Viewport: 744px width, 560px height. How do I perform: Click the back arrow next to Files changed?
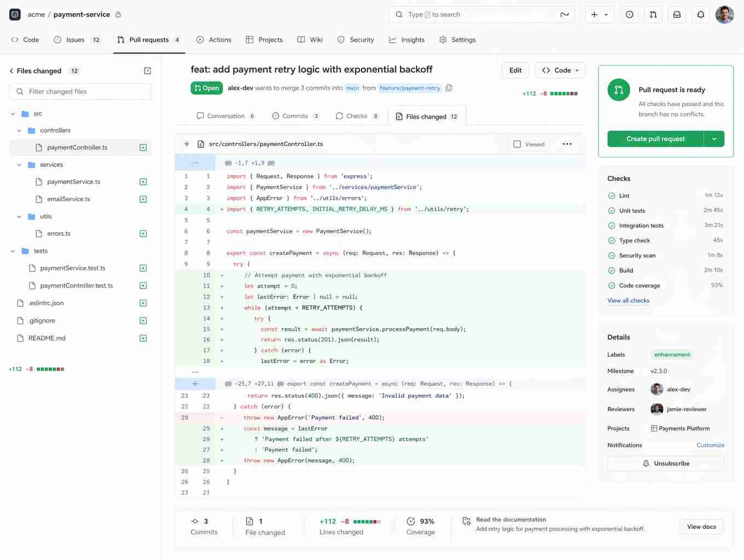11,71
